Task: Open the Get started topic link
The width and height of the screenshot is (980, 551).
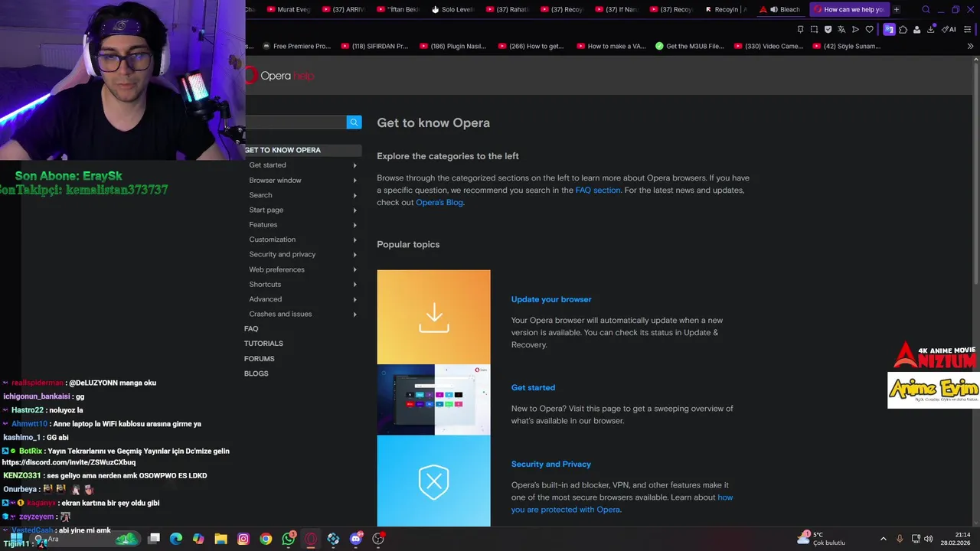Action: coord(533,388)
